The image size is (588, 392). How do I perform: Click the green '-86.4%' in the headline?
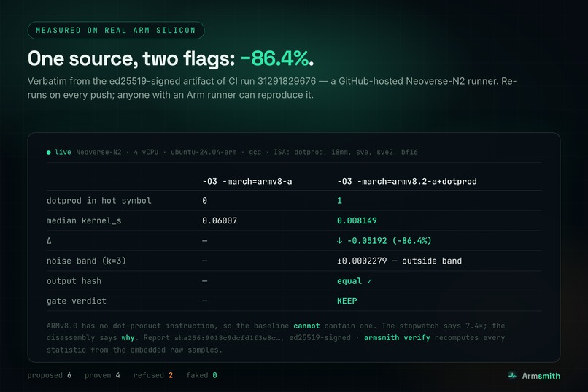275,58
